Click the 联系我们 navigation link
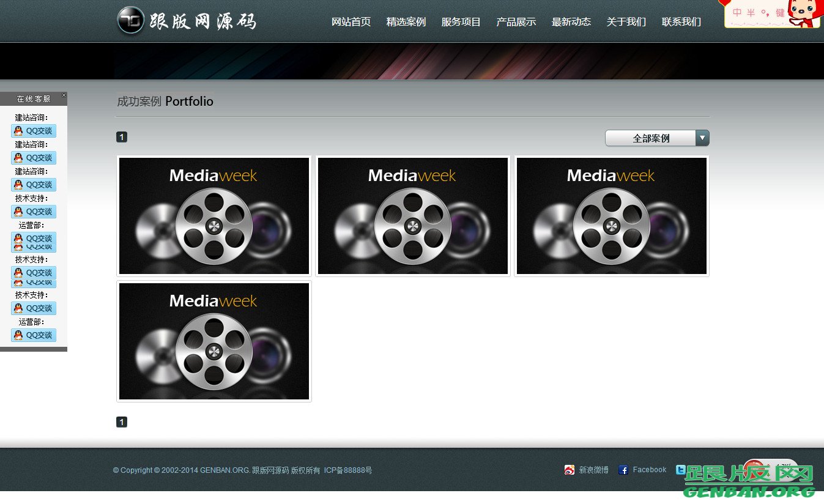The width and height of the screenshot is (824, 504). click(x=681, y=22)
